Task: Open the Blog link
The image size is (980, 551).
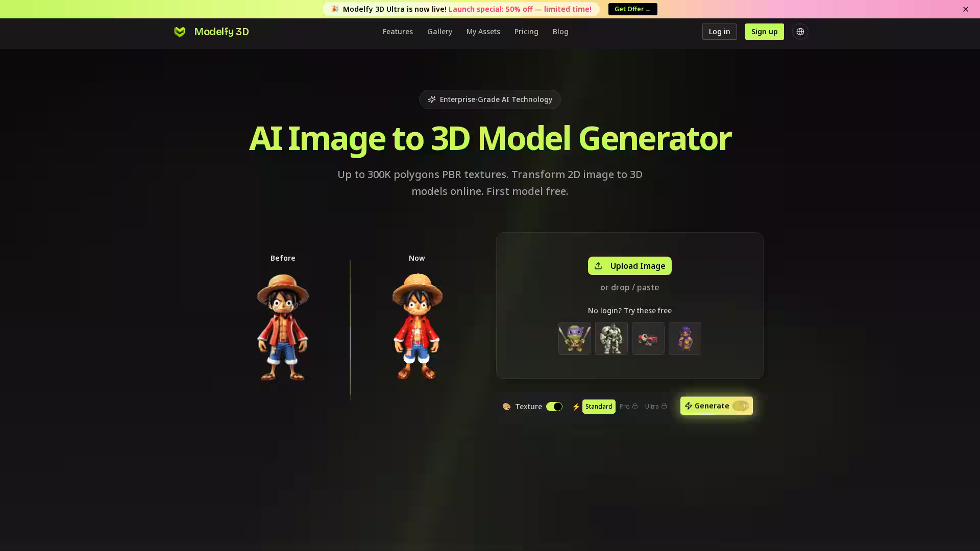Action: (560, 32)
